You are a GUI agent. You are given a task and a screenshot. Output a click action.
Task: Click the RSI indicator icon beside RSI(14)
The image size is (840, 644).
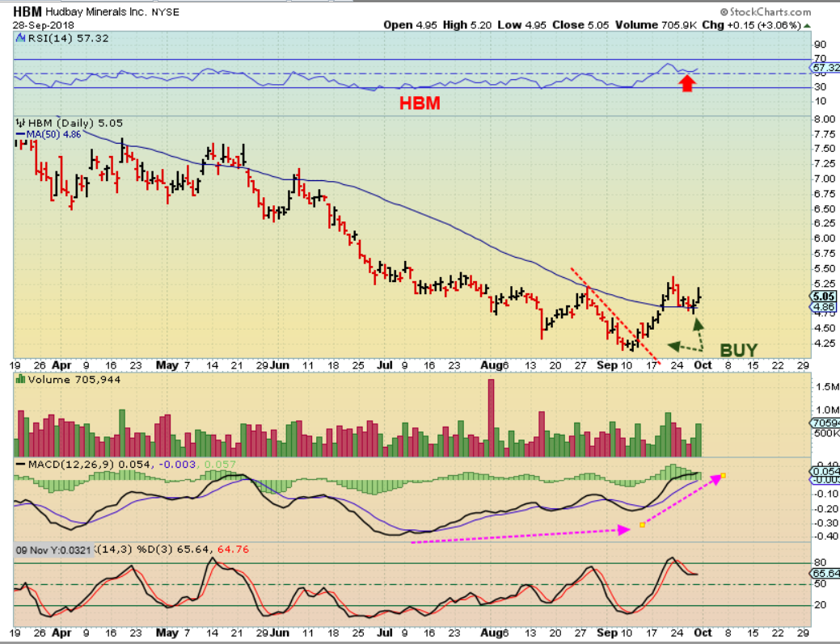pyautogui.click(x=20, y=38)
